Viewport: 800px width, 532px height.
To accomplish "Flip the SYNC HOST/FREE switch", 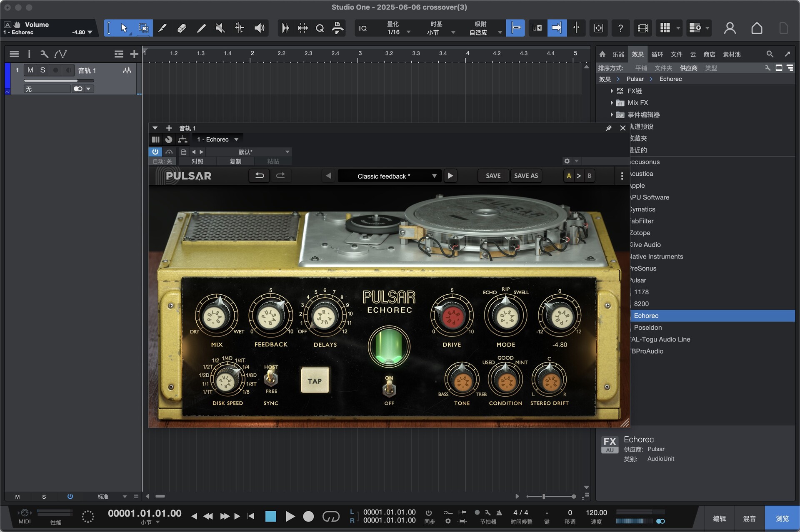I will point(271,379).
